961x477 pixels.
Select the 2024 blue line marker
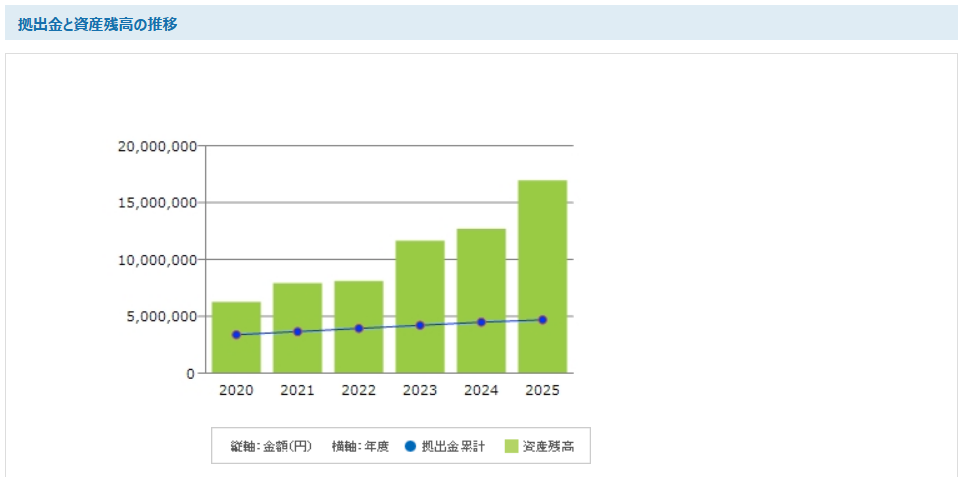pos(481,322)
